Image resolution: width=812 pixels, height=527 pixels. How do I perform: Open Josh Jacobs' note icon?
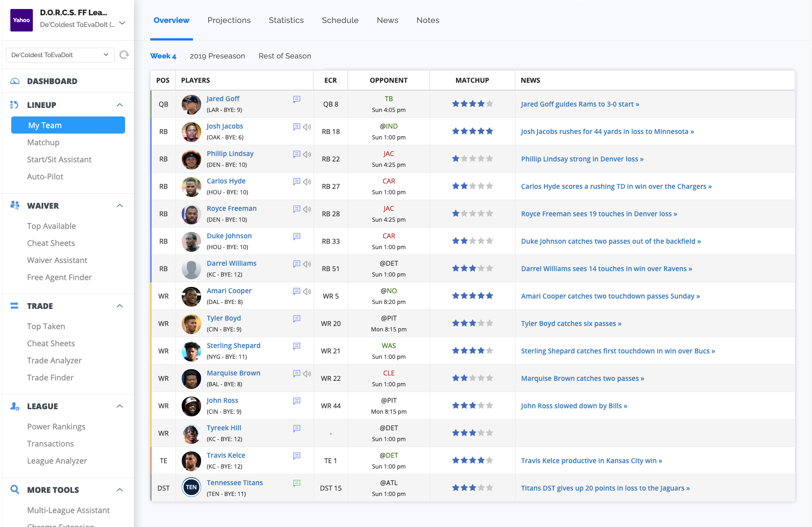297,127
